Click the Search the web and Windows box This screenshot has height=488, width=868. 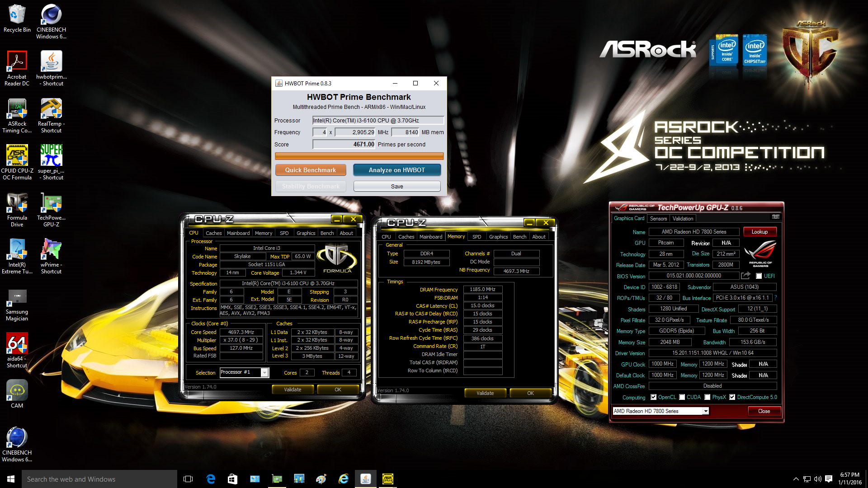pos(99,479)
